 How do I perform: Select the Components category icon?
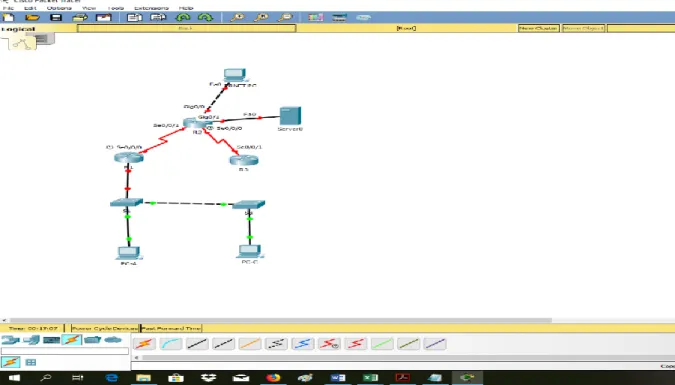click(51, 340)
